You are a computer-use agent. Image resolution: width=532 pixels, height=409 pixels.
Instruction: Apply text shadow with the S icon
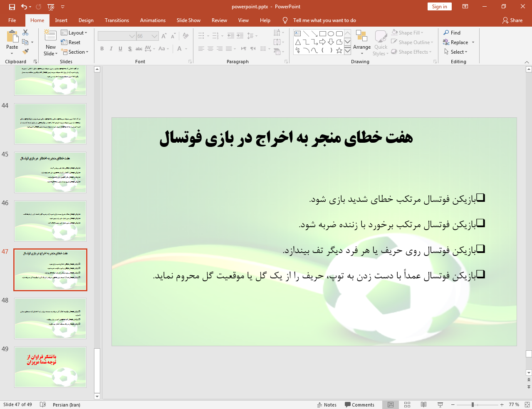pos(130,49)
